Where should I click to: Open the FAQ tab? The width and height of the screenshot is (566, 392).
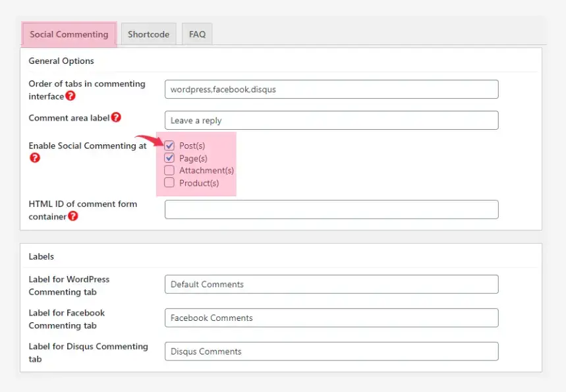197,34
